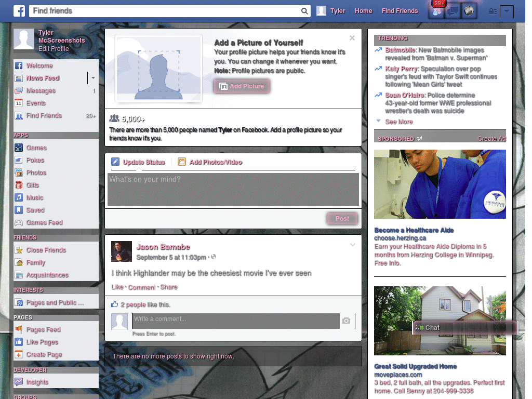Click the 2 people like this text
The image size is (532, 399).
coord(145,304)
